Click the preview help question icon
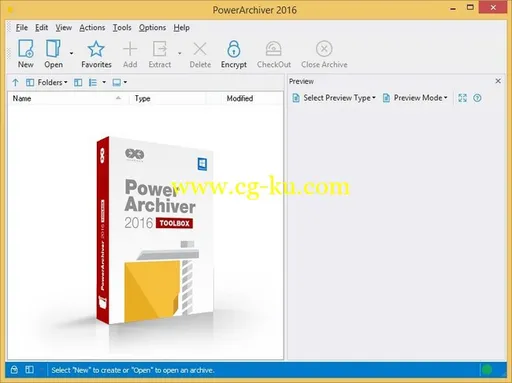This screenshot has width=512, height=383. coord(477,98)
